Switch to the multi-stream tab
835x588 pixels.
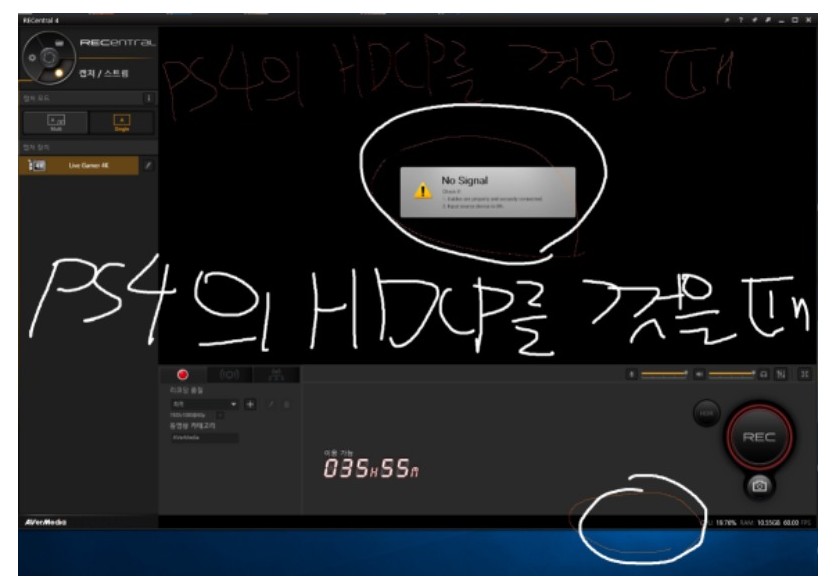[x=276, y=375]
